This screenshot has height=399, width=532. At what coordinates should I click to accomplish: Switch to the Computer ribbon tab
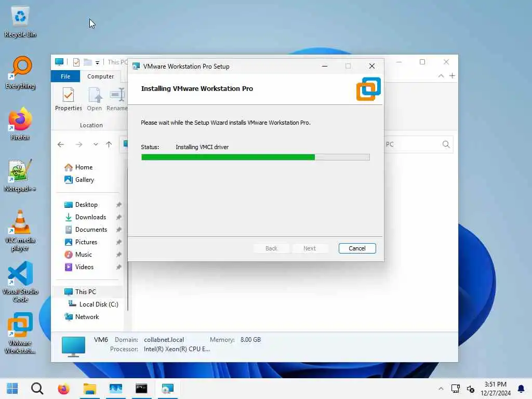[x=100, y=76]
